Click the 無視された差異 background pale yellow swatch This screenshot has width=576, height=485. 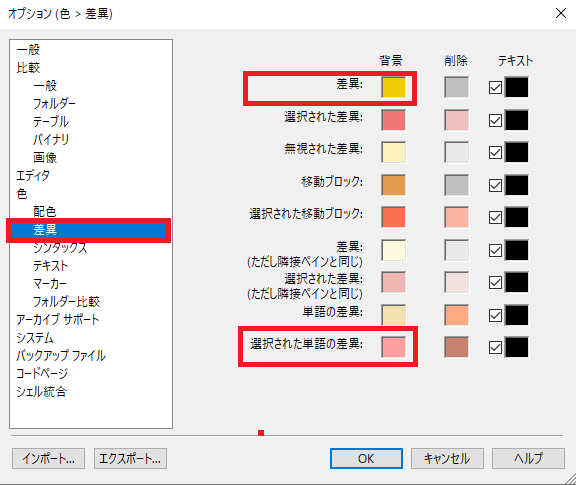[x=393, y=152]
